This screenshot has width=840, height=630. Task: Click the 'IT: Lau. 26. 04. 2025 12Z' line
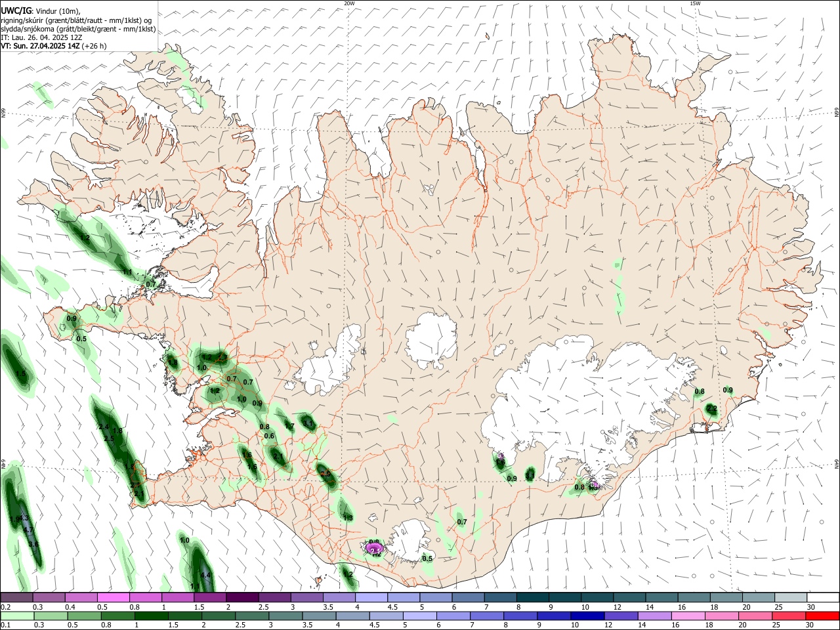tap(41, 37)
